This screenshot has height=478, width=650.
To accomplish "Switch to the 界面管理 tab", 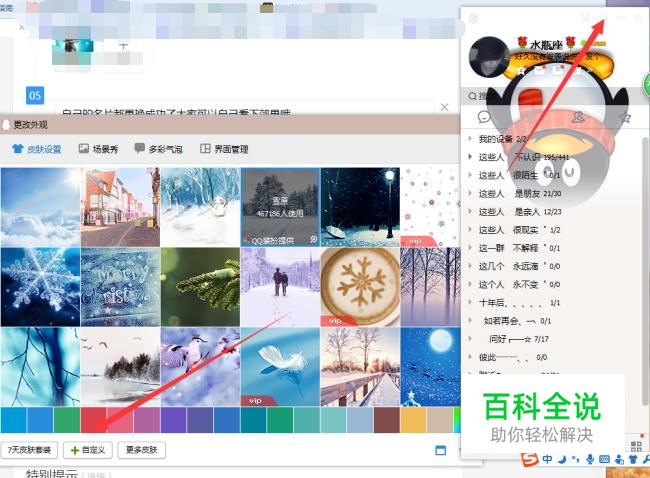I will [224, 149].
